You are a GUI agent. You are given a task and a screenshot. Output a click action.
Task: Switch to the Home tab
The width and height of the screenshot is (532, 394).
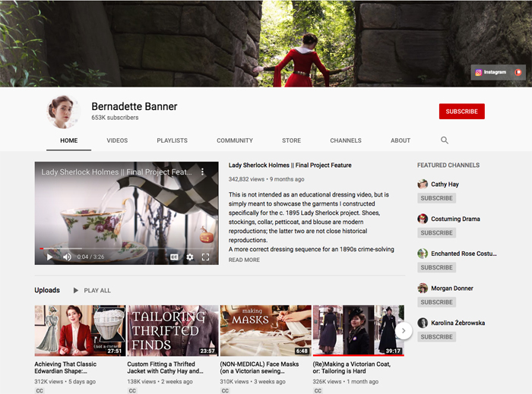pos(69,140)
